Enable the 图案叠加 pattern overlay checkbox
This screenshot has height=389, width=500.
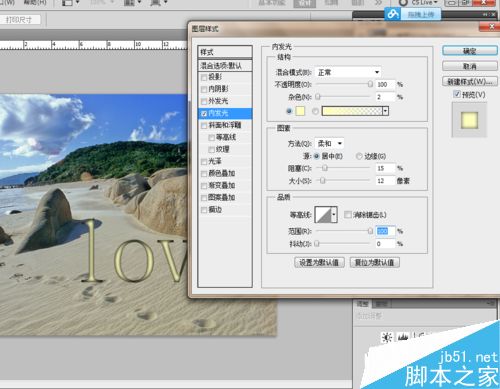(x=204, y=198)
